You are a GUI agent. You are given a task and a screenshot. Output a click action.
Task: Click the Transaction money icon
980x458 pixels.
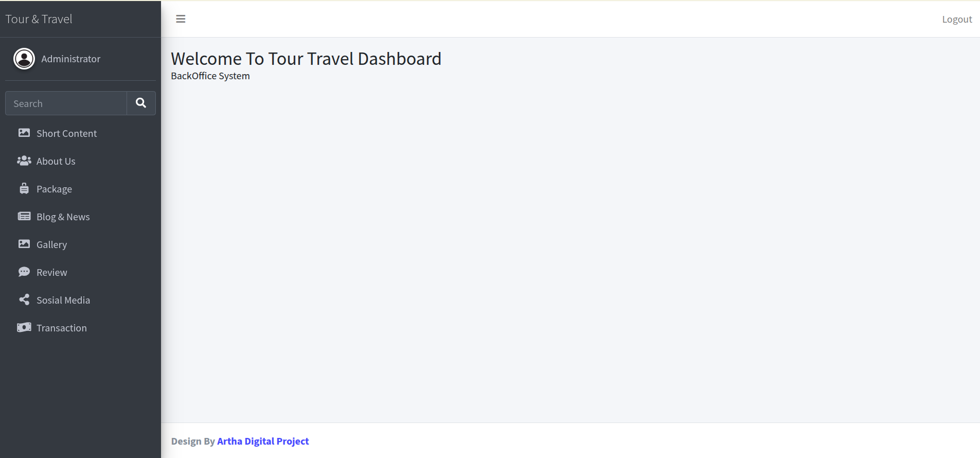click(24, 327)
